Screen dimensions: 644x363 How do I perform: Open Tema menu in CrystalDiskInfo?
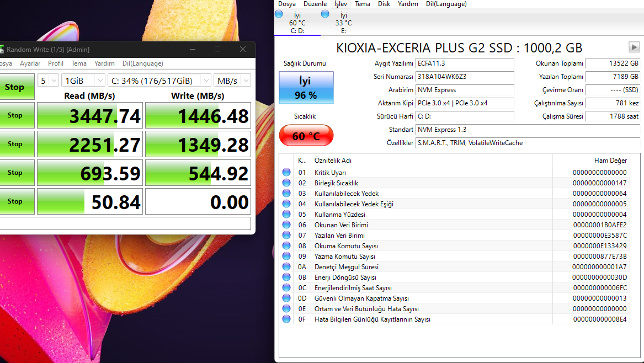pos(362,4)
